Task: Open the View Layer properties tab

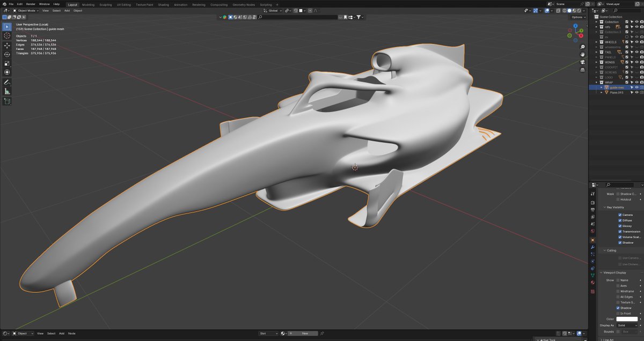Action: pos(592,217)
